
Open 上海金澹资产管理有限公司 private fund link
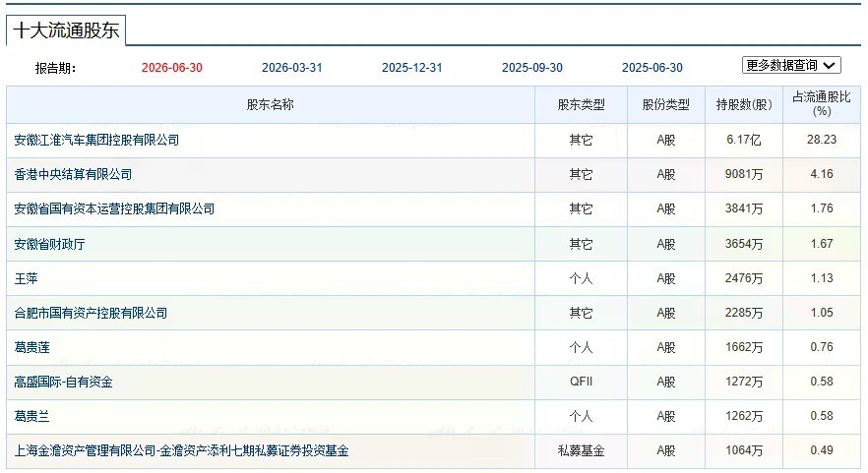(x=181, y=450)
